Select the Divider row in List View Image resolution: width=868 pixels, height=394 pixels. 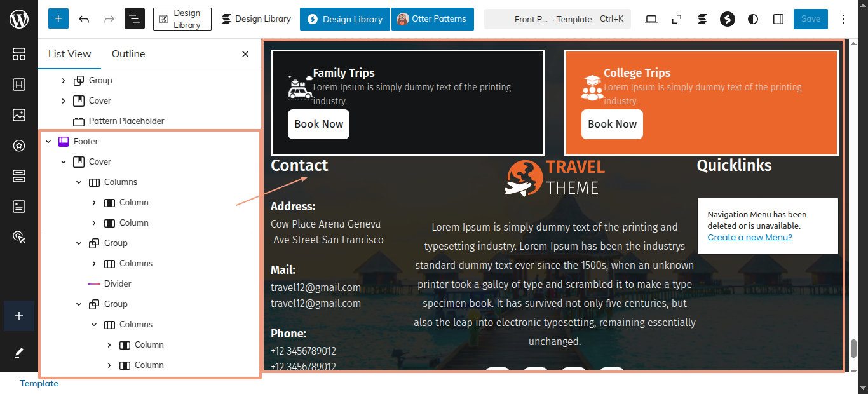149,283
